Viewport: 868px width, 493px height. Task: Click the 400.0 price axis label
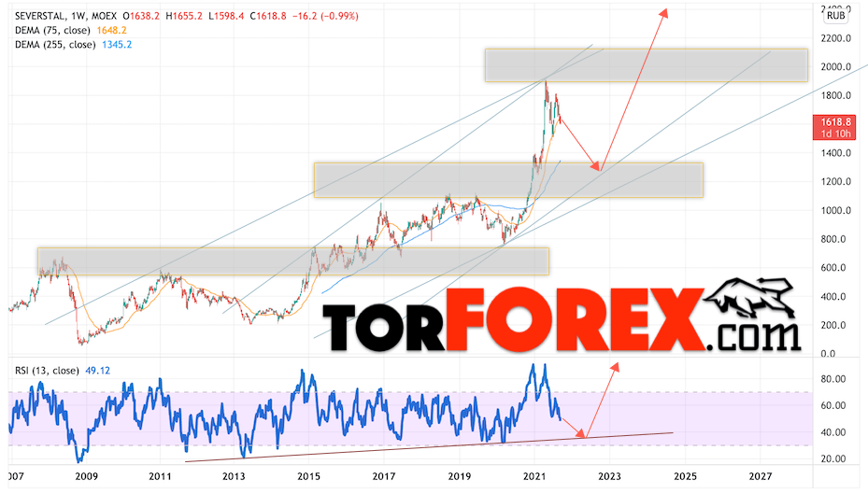pyautogui.click(x=835, y=297)
